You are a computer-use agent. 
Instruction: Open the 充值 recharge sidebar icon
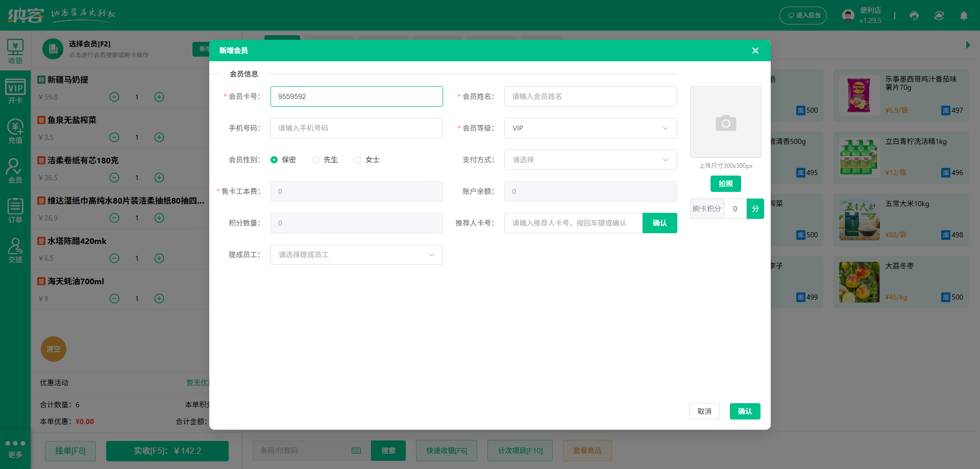[x=15, y=131]
